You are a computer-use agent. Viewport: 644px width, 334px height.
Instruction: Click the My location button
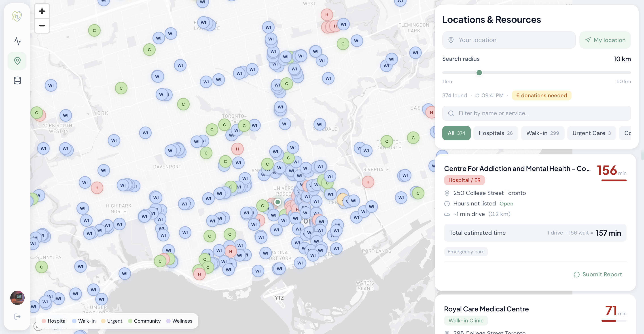pos(605,40)
